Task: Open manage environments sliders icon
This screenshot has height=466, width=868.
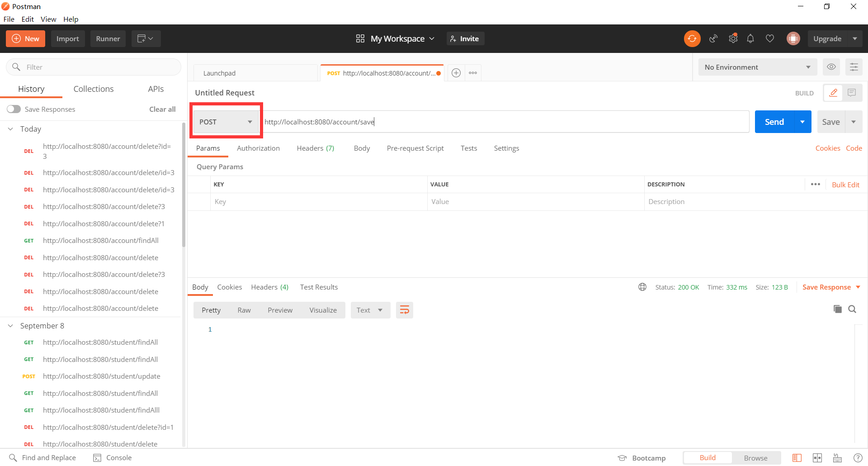Action: (854, 67)
